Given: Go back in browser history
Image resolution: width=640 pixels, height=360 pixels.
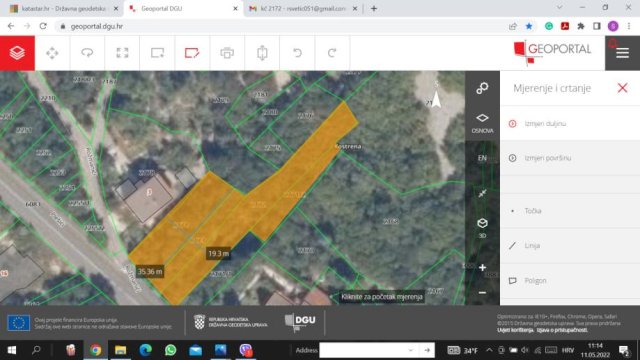Looking at the screenshot, I should pos(11,26).
